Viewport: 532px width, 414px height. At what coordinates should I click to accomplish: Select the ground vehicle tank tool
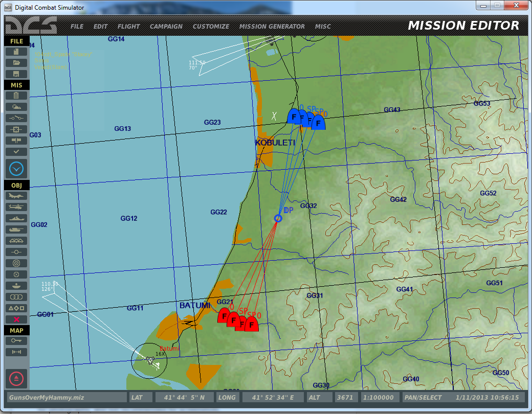pos(16,229)
